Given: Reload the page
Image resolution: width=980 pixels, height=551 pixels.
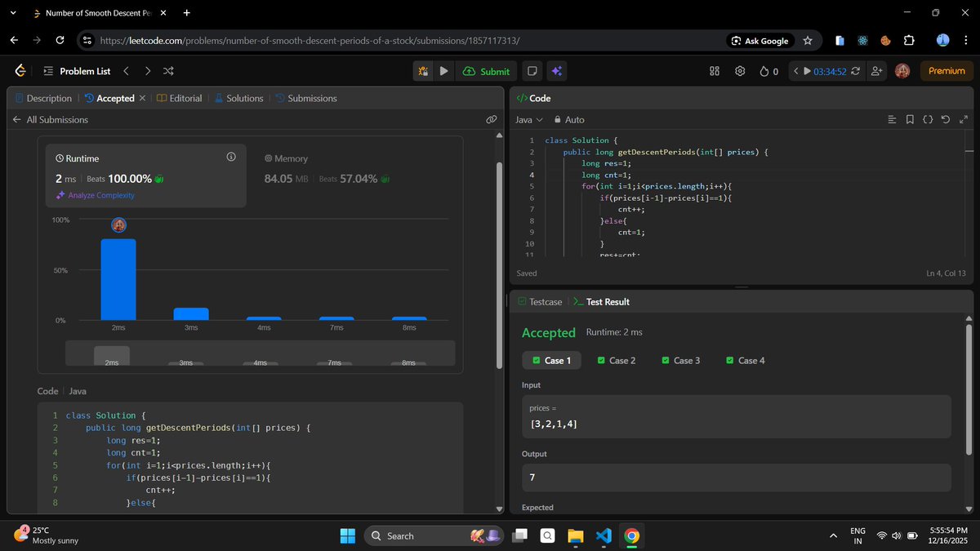Looking at the screenshot, I should pos(60,40).
